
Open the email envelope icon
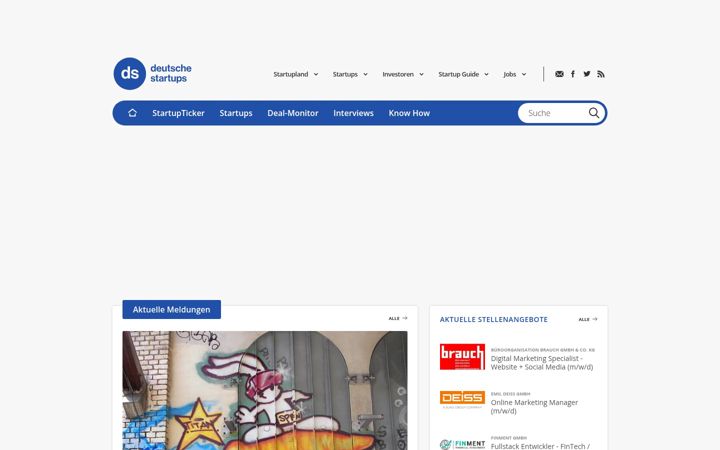point(559,74)
